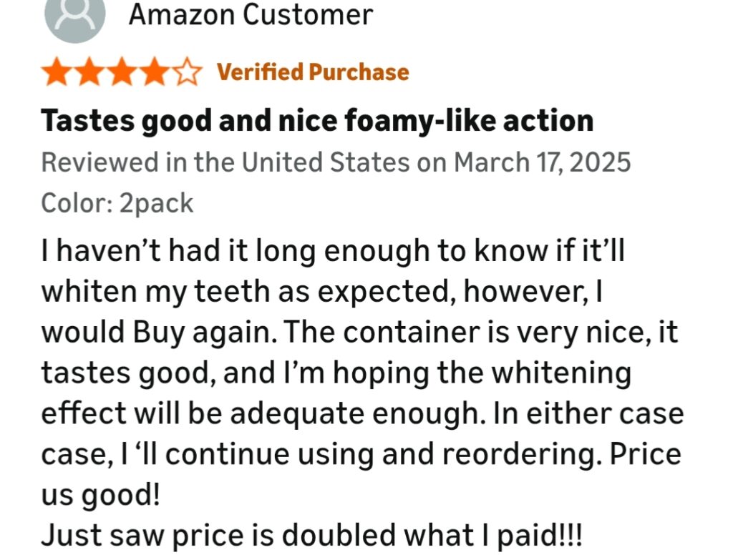Click the empty fifth rating star

(187, 73)
